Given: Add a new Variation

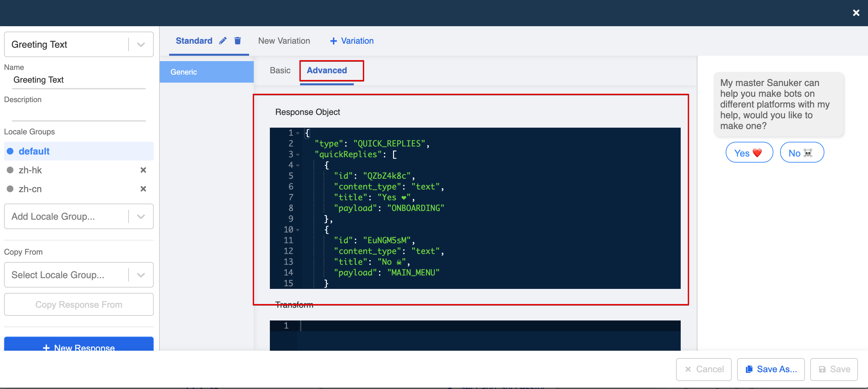Looking at the screenshot, I should 351,41.
